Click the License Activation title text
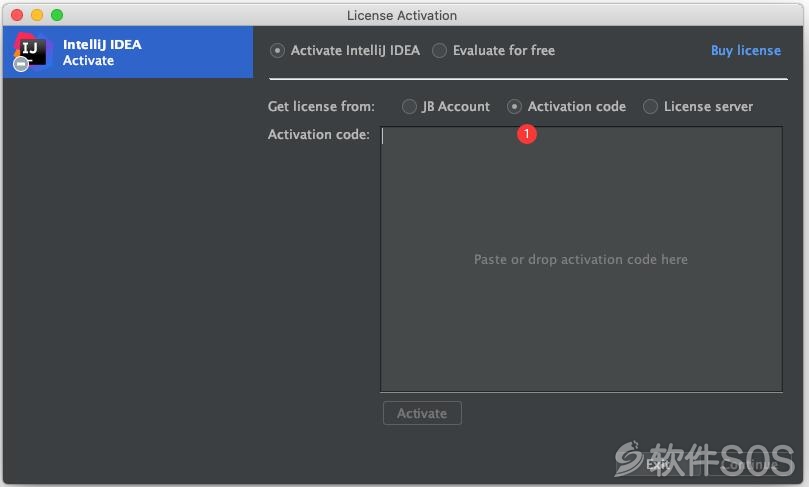This screenshot has width=809, height=487. click(402, 15)
